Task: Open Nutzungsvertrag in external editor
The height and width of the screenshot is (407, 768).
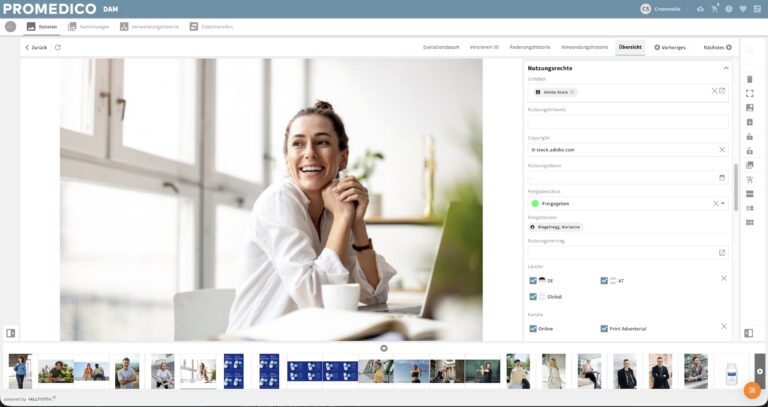Action: 722,253
